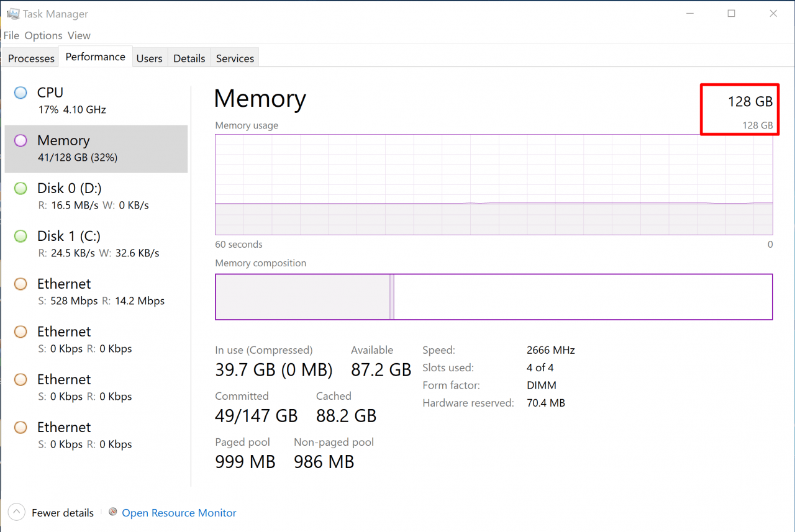Click the Memory usage graph
Viewport: 795px width, 532px height.
coord(494,184)
